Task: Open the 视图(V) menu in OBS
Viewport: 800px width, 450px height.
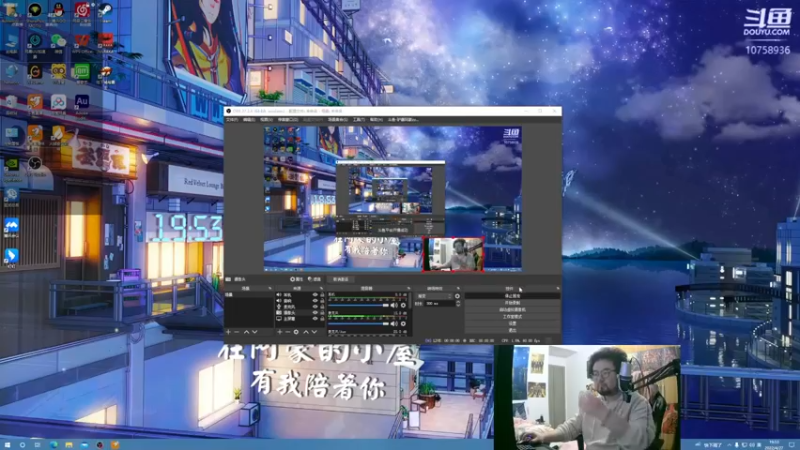Action: click(266, 120)
